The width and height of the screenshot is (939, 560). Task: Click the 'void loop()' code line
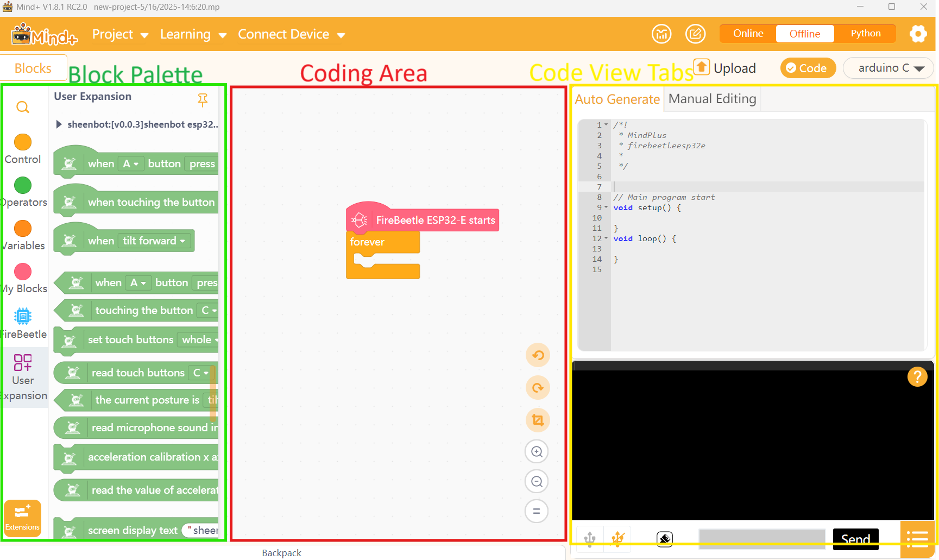(644, 238)
